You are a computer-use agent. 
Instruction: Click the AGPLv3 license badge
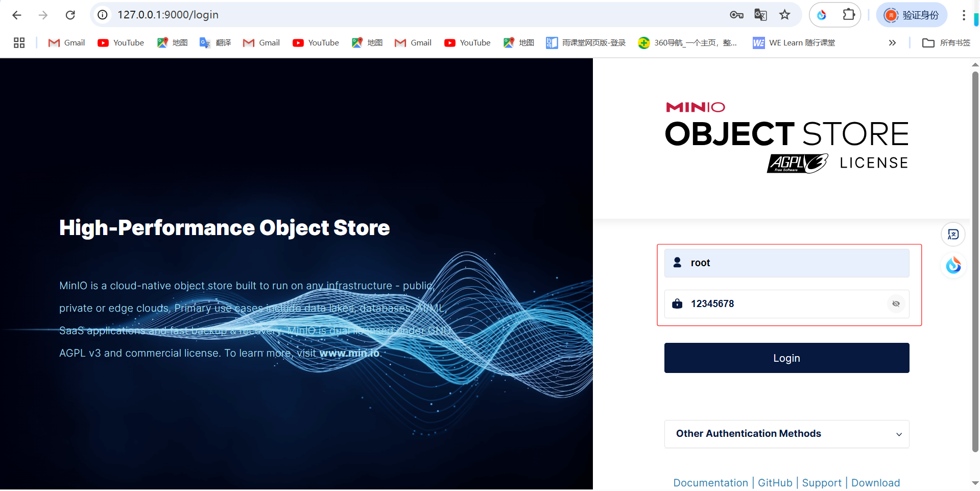pos(797,163)
